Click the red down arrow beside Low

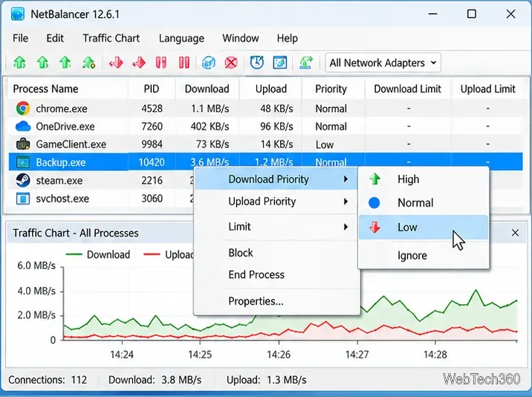click(375, 227)
